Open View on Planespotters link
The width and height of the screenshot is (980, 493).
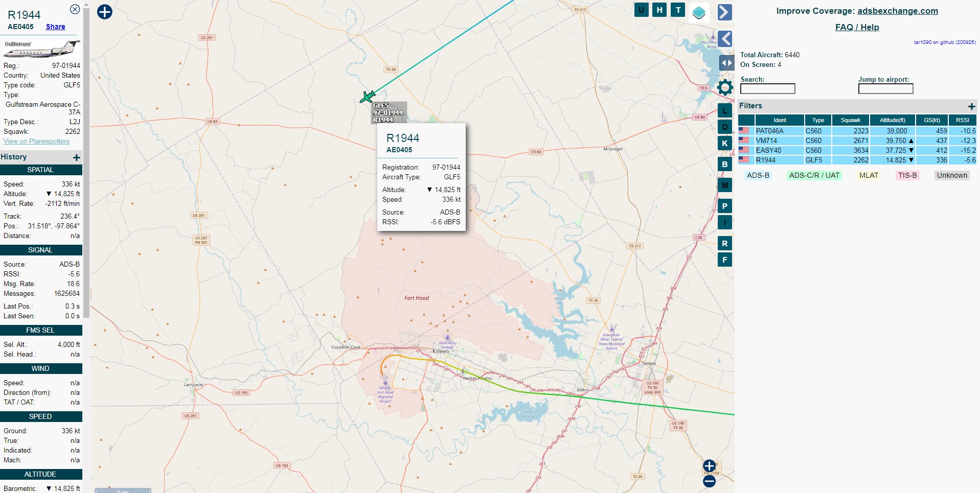point(36,141)
